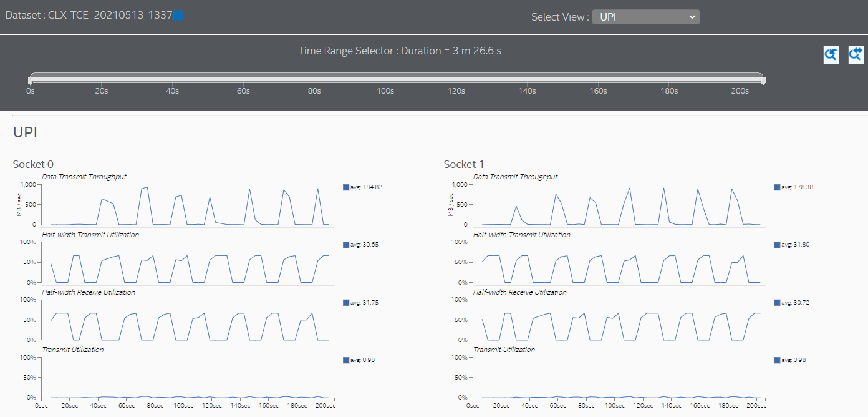Click Socket 1 Data Transmit Throughput legend swatch
The image size is (868, 417).
tap(777, 187)
